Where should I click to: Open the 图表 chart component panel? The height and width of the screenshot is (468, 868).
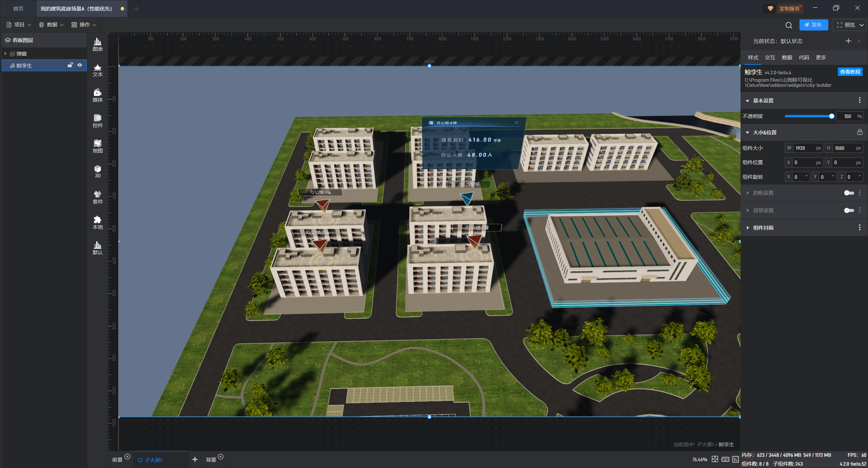[x=98, y=44]
